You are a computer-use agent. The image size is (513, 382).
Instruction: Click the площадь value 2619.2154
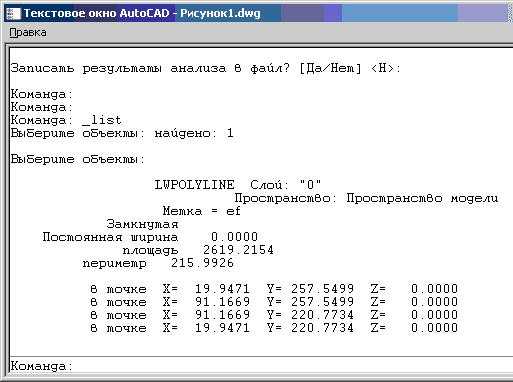coord(238,250)
